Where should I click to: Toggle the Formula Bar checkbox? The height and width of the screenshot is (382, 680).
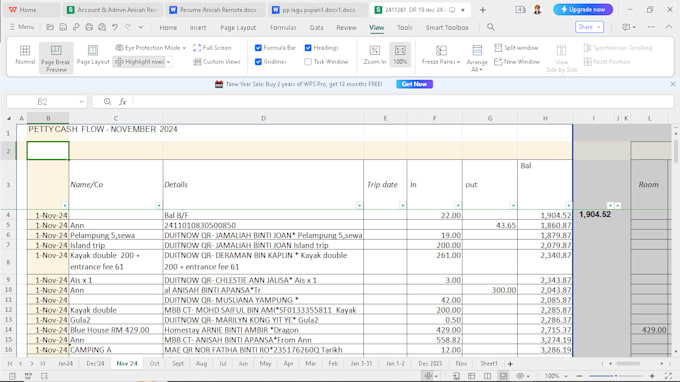(258, 48)
